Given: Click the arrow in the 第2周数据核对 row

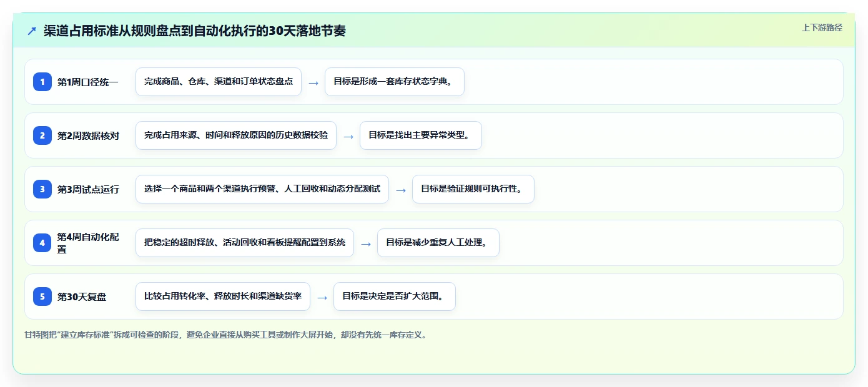Looking at the screenshot, I should (348, 136).
